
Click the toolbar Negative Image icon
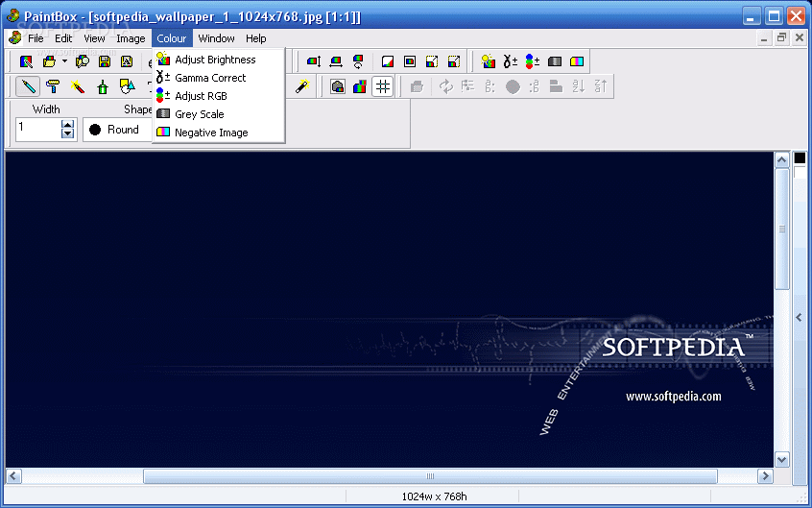[x=577, y=61]
